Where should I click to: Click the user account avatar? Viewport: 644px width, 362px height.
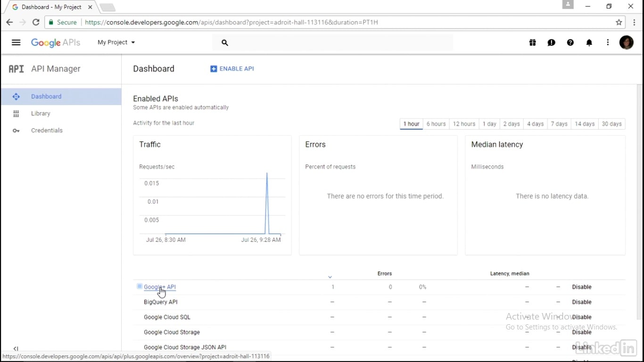click(627, 42)
